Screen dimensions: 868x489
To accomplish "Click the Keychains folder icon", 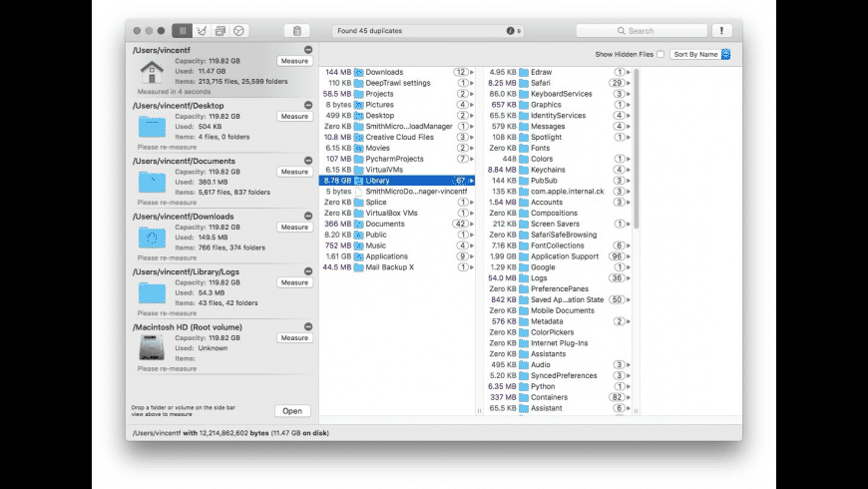I will (x=524, y=170).
